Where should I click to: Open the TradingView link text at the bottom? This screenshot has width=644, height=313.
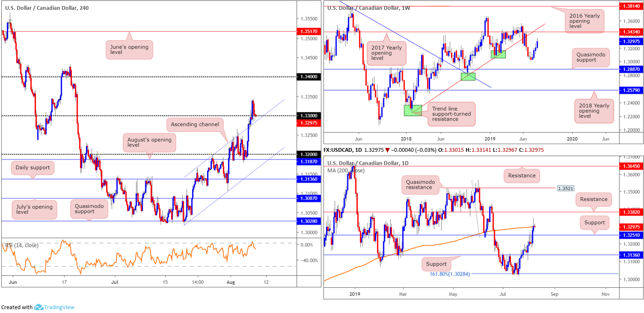[59, 307]
